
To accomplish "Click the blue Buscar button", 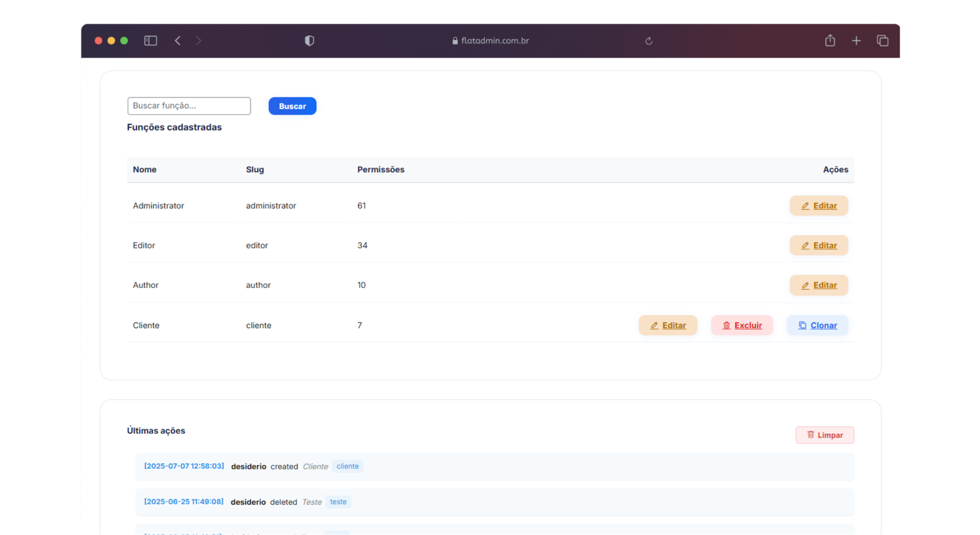I will pos(292,106).
